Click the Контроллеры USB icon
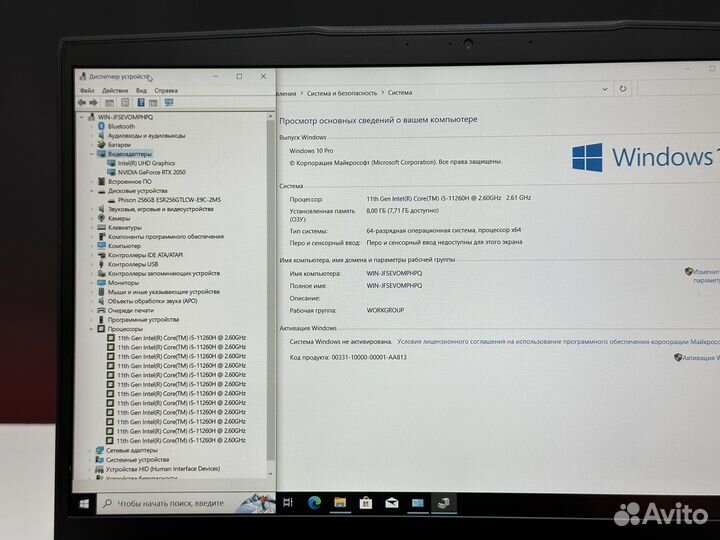This screenshot has height=540, width=720. pyautogui.click(x=101, y=264)
